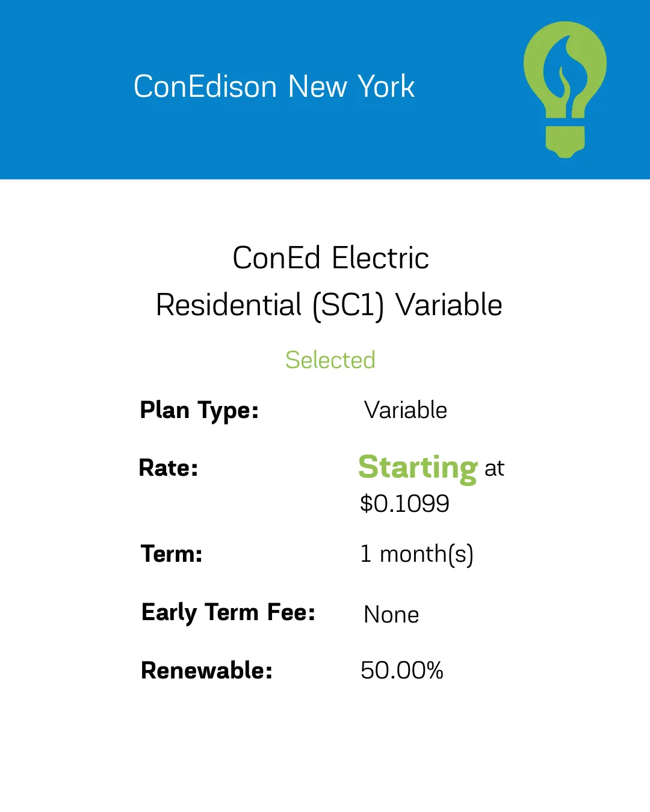650x812 pixels.
Task: Click the ConEdison New York header title
Action: click(274, 87)
